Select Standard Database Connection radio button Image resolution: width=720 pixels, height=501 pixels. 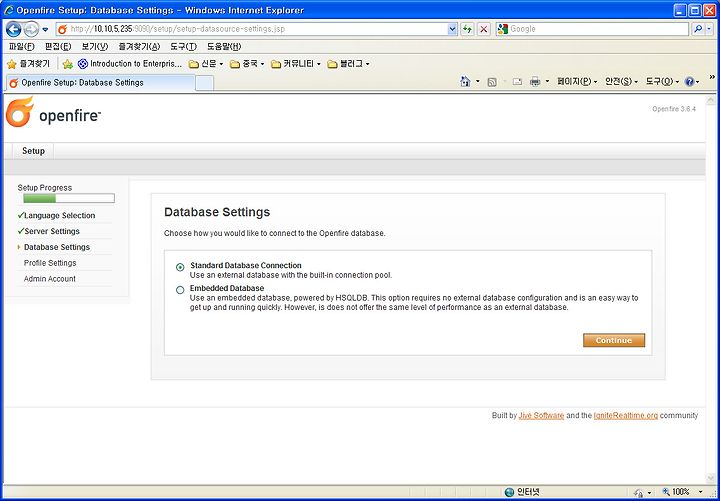coord(180,267)
